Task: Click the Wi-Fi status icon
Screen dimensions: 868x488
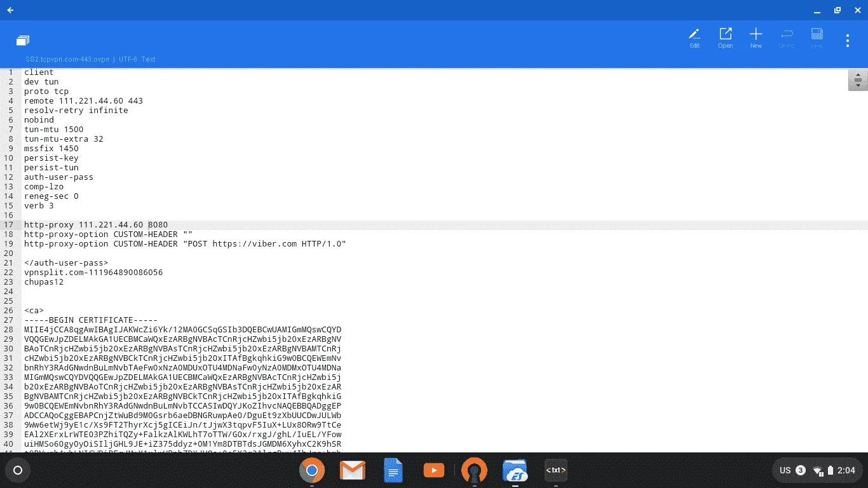Action: 818,471
